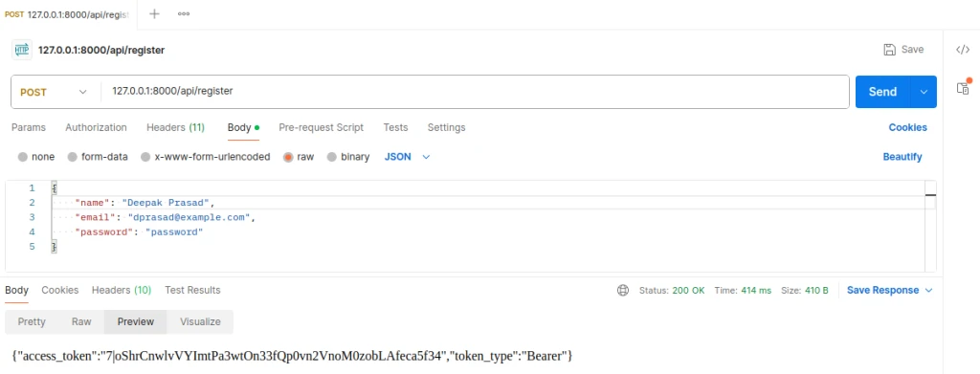Open the three-dots tab options menu
980x374 pixels.
[184, 13]
